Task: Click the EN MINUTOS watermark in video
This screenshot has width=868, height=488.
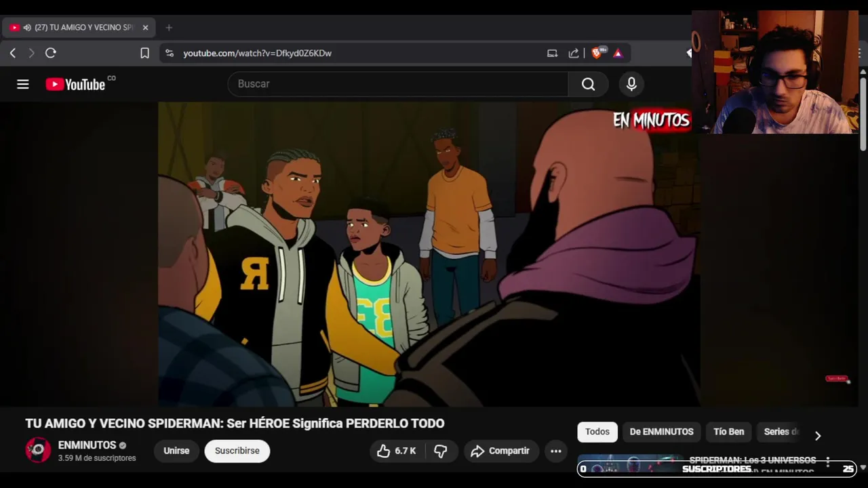Action: (651, 120)
